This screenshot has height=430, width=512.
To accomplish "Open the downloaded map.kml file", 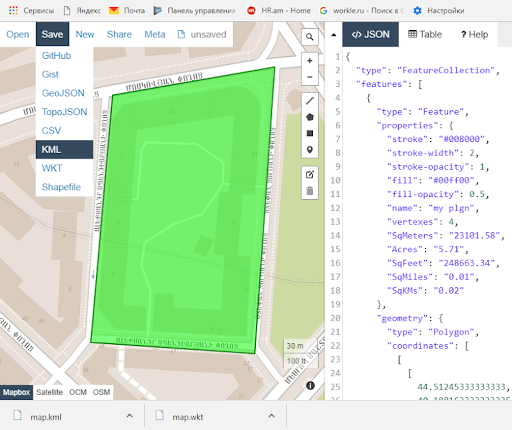I will [x=46, y=417].
